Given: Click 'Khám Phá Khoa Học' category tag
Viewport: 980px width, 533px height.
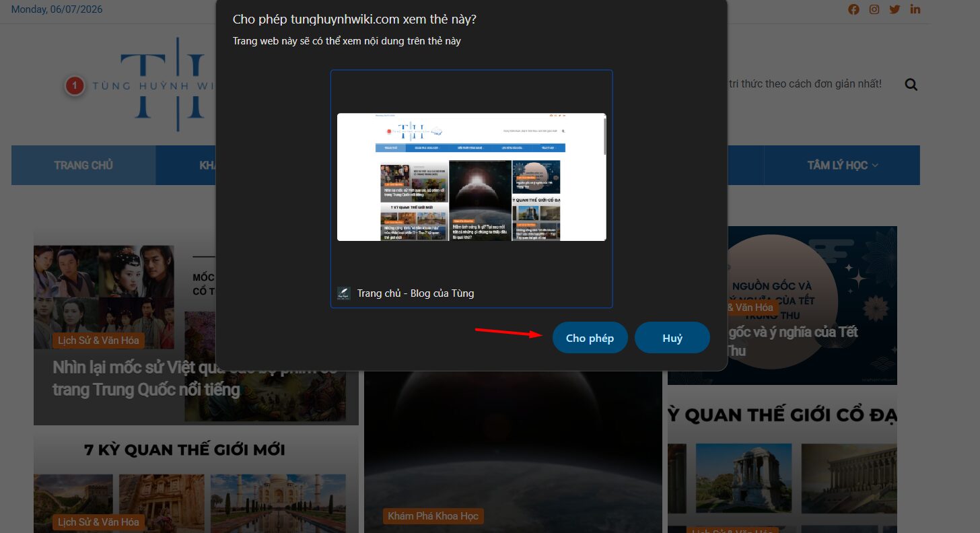Looking at the screenshot, I should tap(433, 516).
